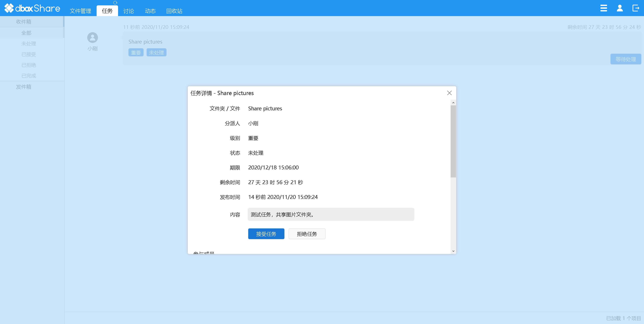Go to the 回收站 tab
This screenshot has width=644, height=324.
(174, 11)
